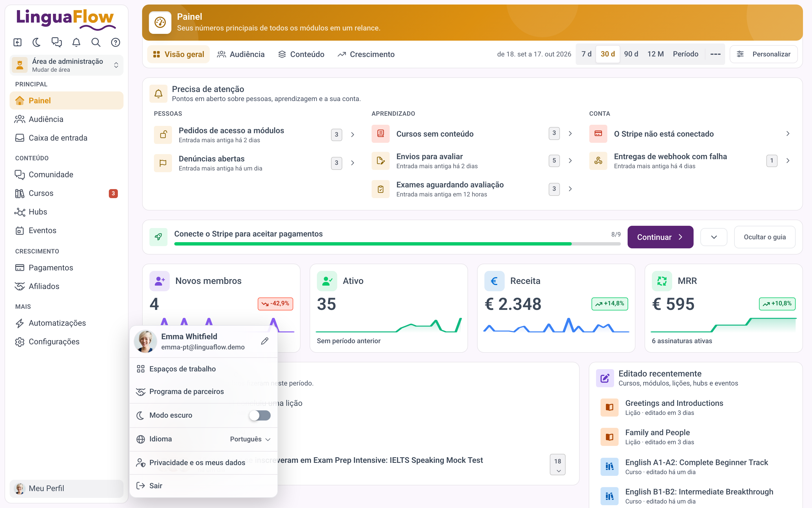
Task: Open the Stripe não está conectado chevron
Action: coord(788,134)
